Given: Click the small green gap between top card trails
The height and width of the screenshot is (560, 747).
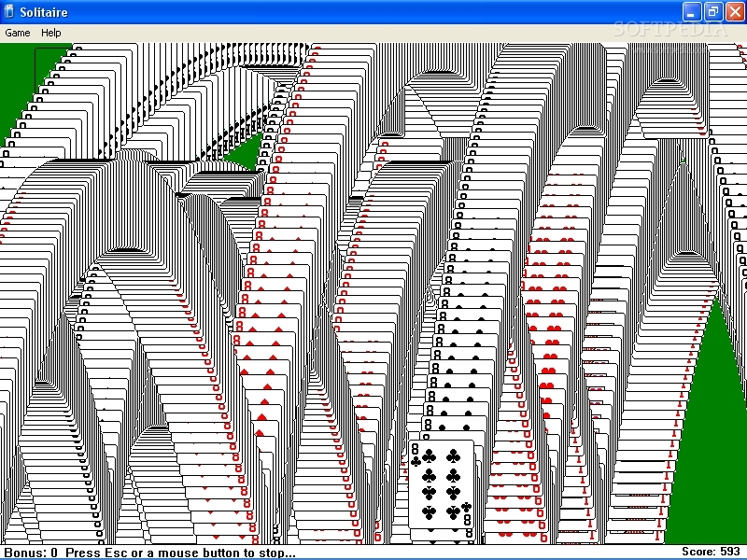Looking at the screenshot, I should (246, 152).
